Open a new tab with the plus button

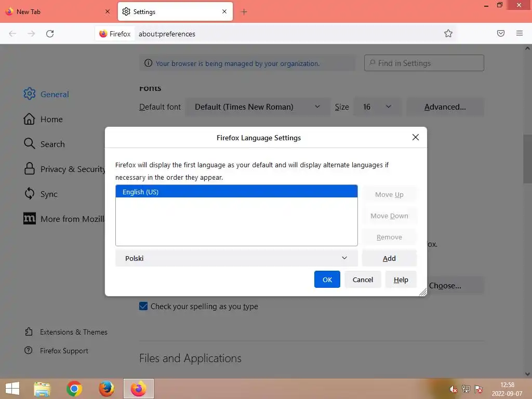(x=244, y=12)
